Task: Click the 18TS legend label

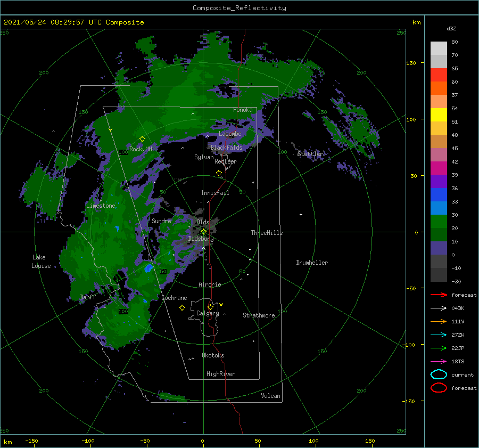Action: [x=458, y=362]
